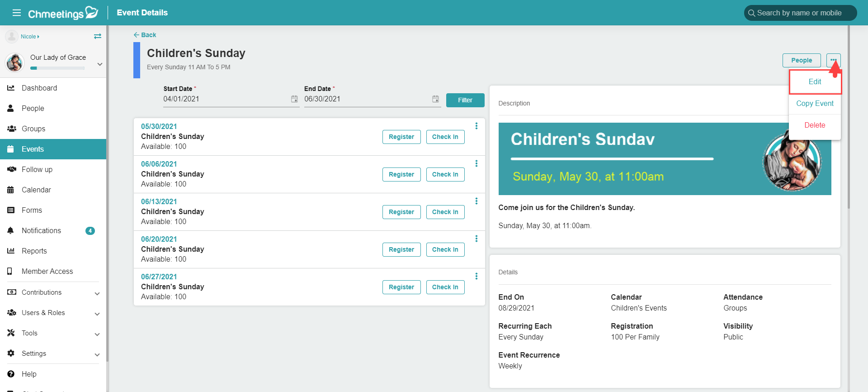
Task: Click the Chmeetings logo
Action: coord(63,13)
